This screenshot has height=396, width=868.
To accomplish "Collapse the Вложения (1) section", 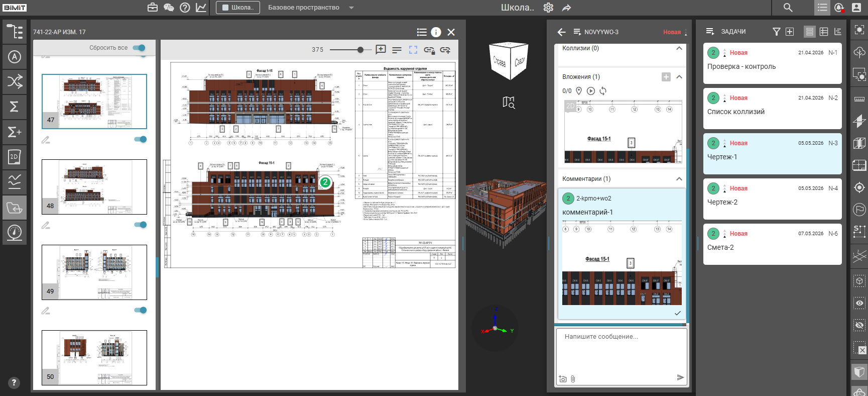I will pyautogui.click(x=679, y=77).
